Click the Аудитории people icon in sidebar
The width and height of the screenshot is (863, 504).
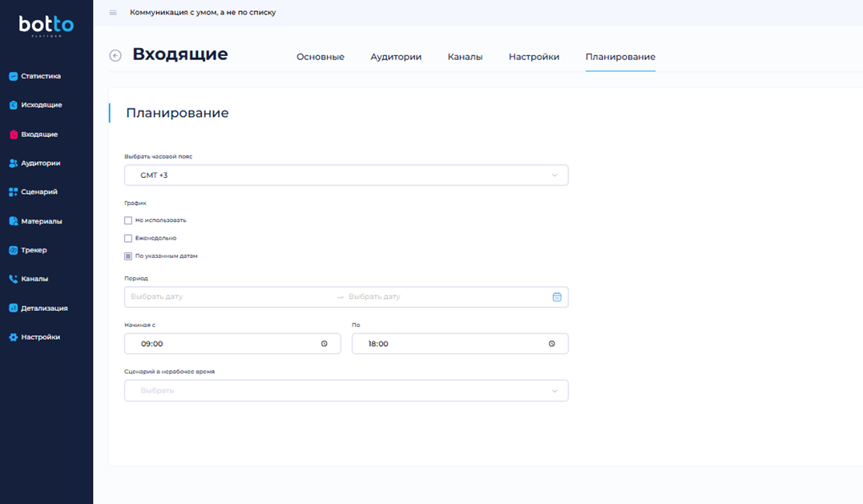tap(13, 163)
